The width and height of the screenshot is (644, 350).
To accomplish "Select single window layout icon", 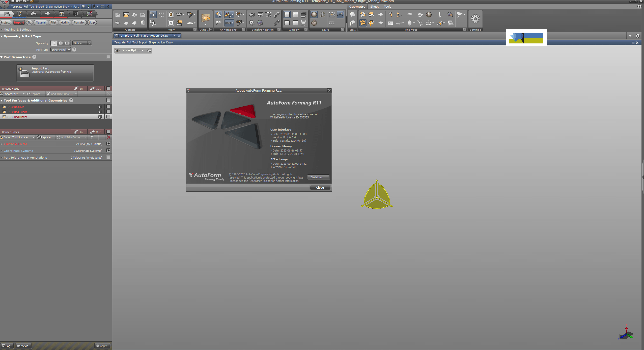I will pyautogui.click(x=287, y=15).
